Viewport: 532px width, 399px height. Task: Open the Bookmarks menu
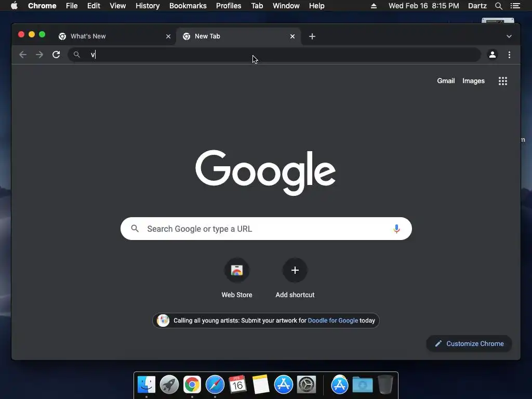[188, 6]
